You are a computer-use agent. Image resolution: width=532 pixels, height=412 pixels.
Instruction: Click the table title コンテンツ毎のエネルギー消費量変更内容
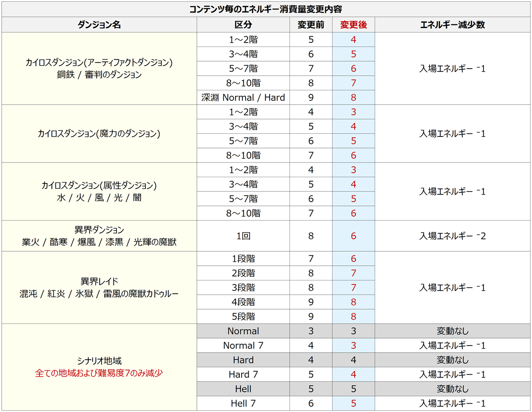[266, 9]
